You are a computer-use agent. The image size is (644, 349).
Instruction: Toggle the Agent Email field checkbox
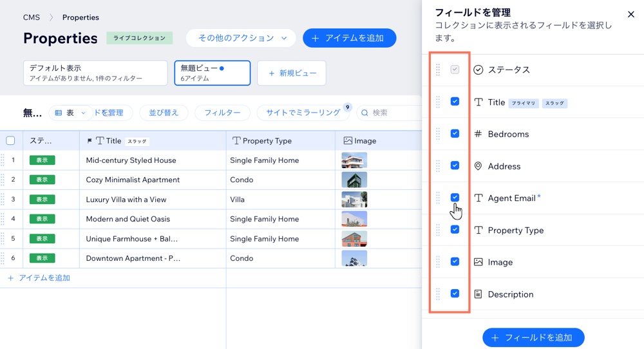(455, 198)
